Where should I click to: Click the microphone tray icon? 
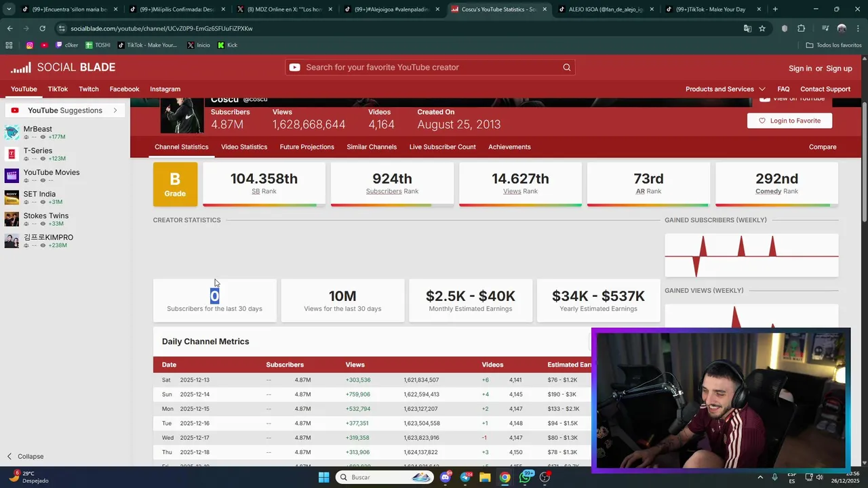774,477
